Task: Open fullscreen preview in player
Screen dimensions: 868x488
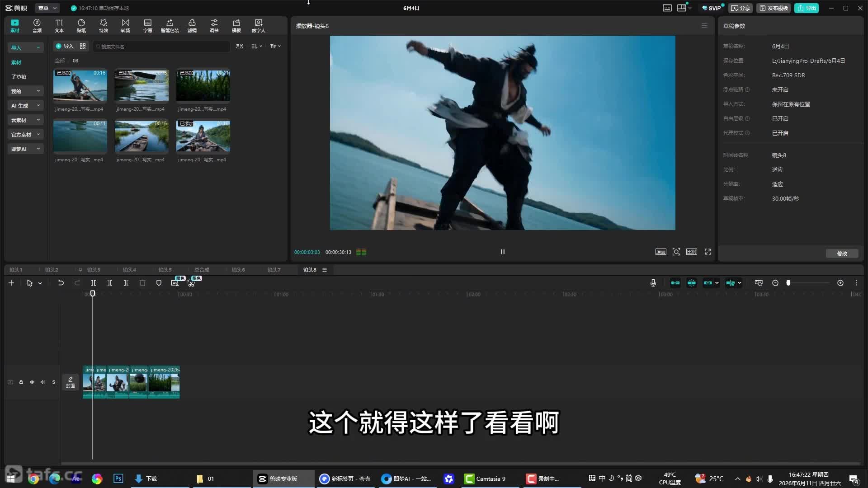Action: coord(708,252)
